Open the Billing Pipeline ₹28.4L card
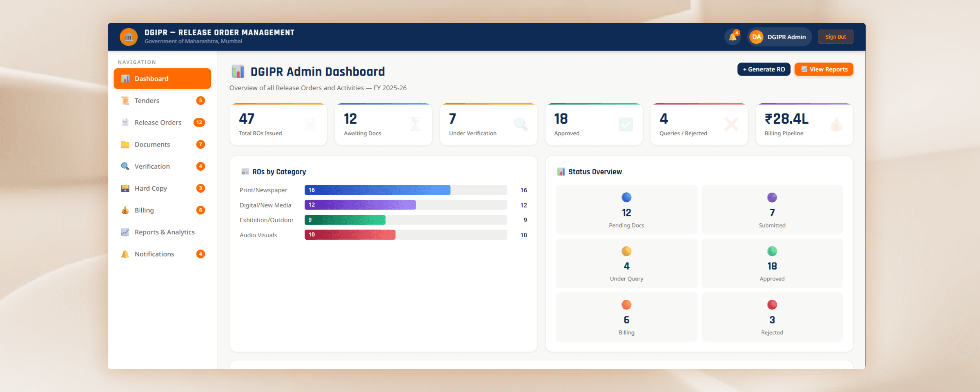 tap(804, 124)
